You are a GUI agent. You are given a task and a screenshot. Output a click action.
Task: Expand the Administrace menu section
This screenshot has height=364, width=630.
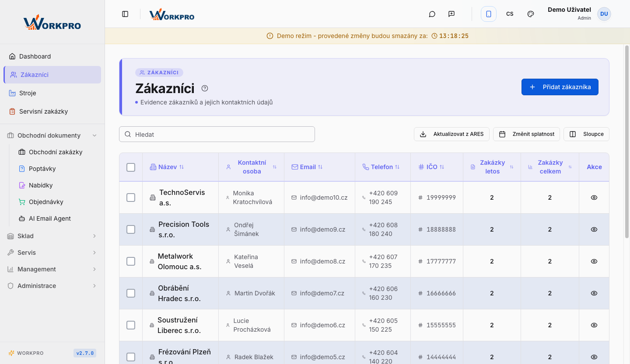(x=52, y=286)
